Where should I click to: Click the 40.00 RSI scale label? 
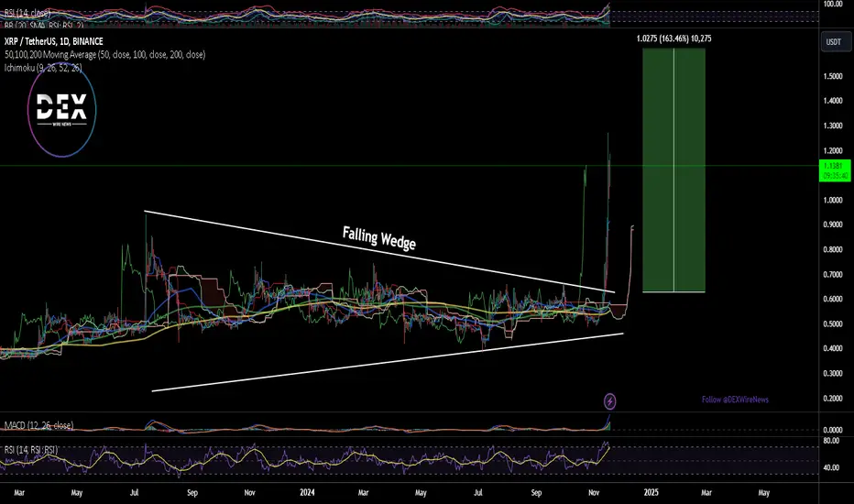pyautogui.click(x=831, y=467)
